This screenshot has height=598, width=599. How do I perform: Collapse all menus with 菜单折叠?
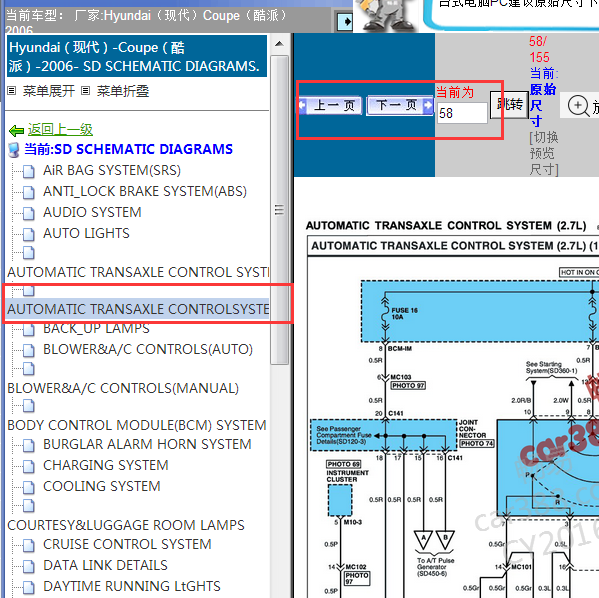point(123,91)
